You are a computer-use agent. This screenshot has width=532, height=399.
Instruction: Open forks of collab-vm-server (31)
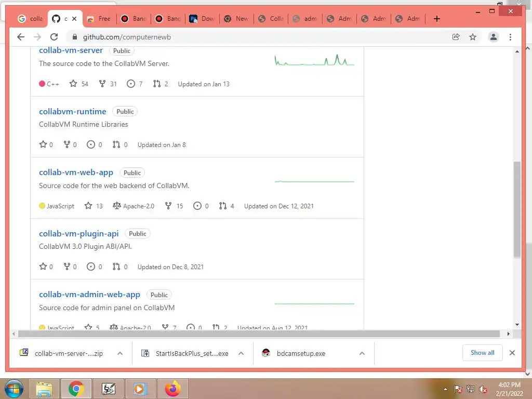coord(108,84)
